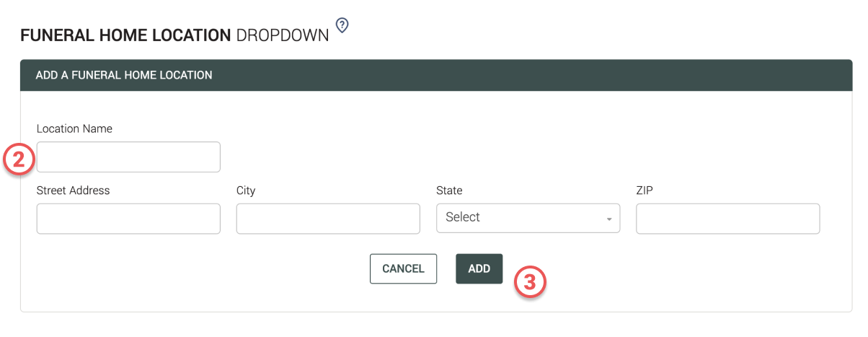Click into the City input box

(x=328, y=218)
